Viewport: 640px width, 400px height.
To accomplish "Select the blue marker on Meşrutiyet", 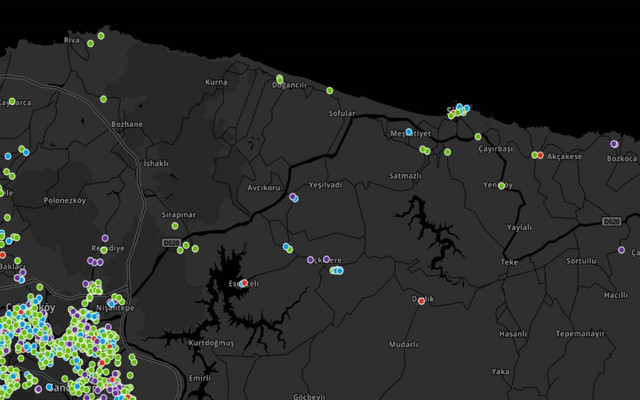I will 409,131.
